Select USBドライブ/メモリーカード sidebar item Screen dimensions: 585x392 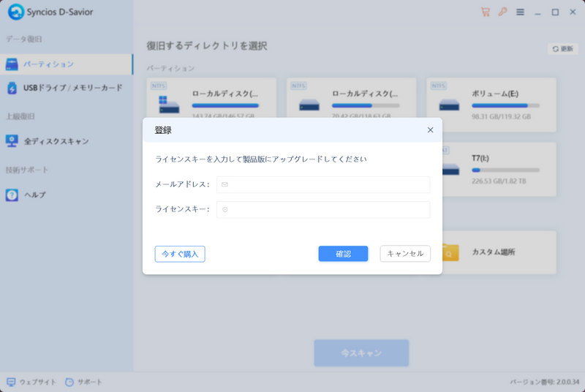click(66, 88)
